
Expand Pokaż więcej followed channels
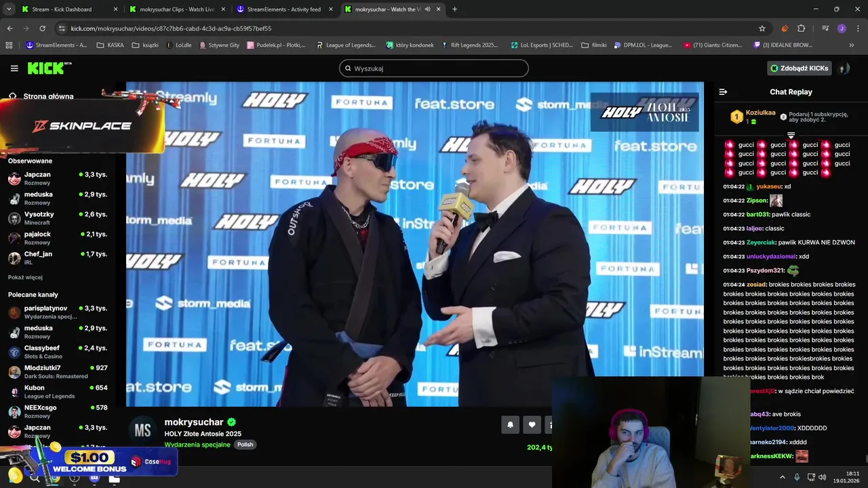25,277
